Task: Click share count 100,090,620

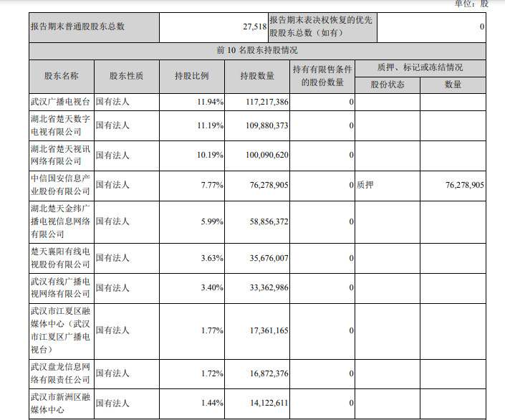Action: [267, 156]
